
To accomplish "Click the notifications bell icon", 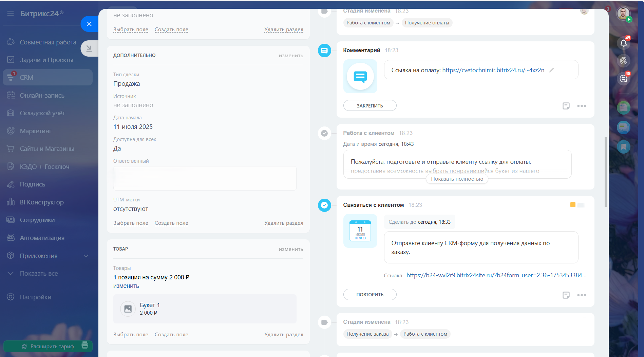I will point(623,43).
